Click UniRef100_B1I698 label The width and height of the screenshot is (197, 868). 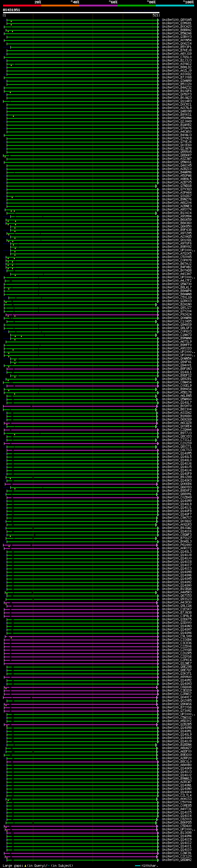point(177,833)
